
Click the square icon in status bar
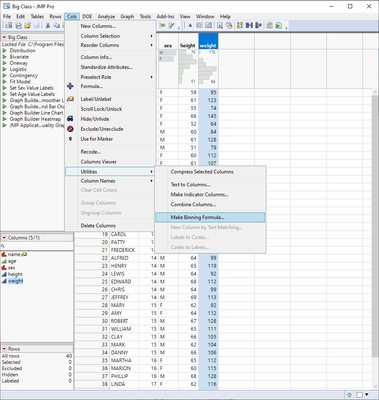click(x=359, y=395)
